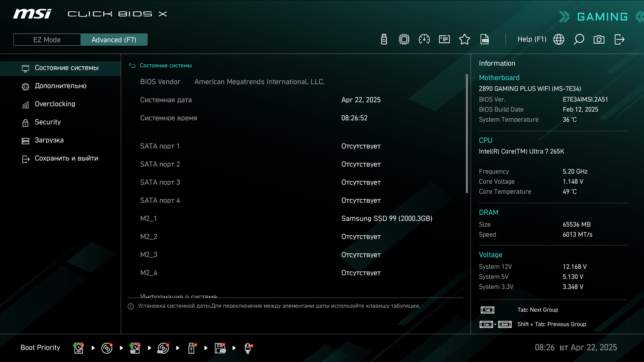Click the CPU heading in Information
The height and width of the screenshot is (362, 644).
tap(485, 140)
